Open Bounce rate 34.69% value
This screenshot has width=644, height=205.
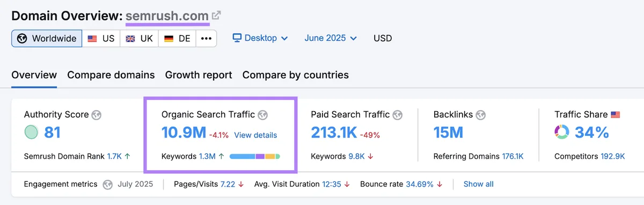tap(420, 184)
